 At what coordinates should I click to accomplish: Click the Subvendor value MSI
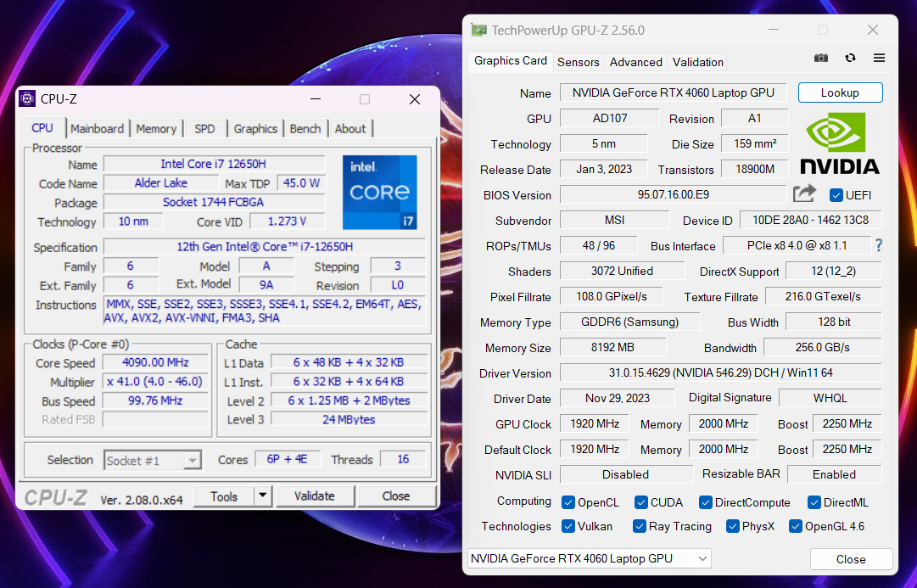pos(615,220)
